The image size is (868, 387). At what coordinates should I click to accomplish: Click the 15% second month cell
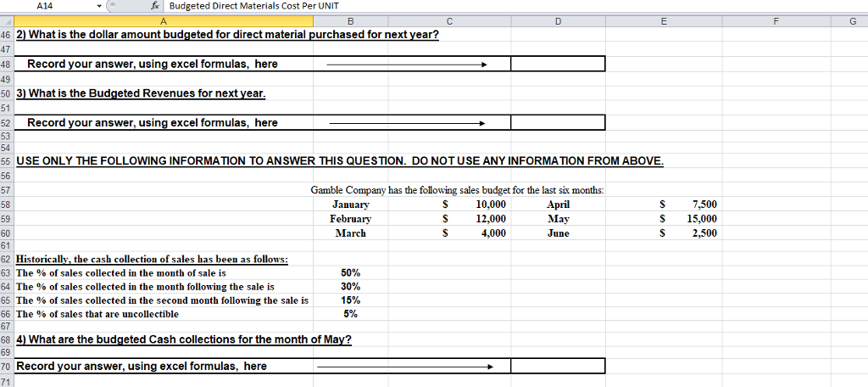click(x=350, y=300)
